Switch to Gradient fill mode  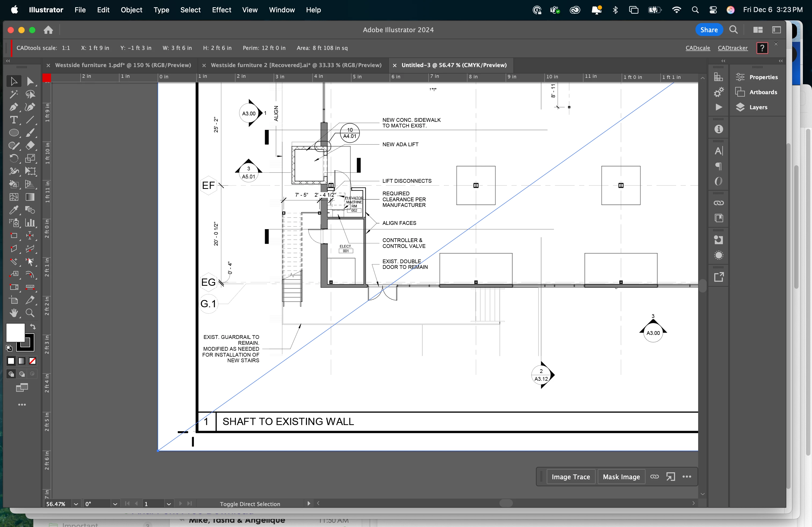tap(22, 361)
